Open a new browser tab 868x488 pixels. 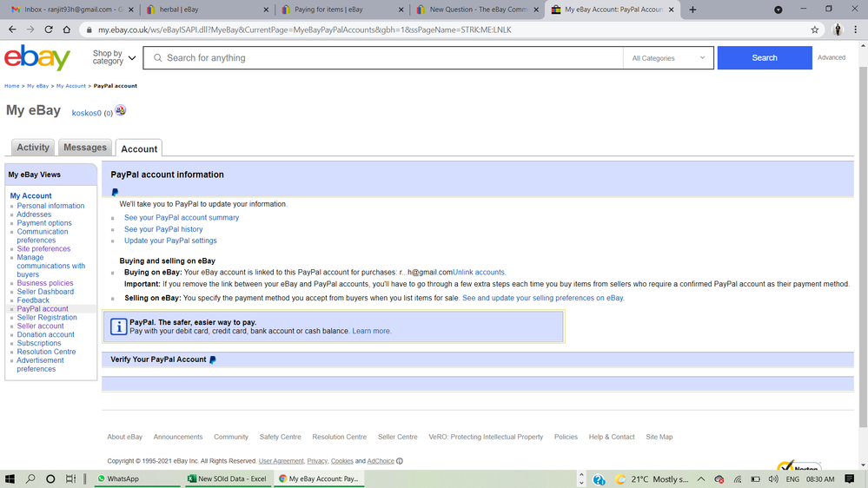(692, 10)
